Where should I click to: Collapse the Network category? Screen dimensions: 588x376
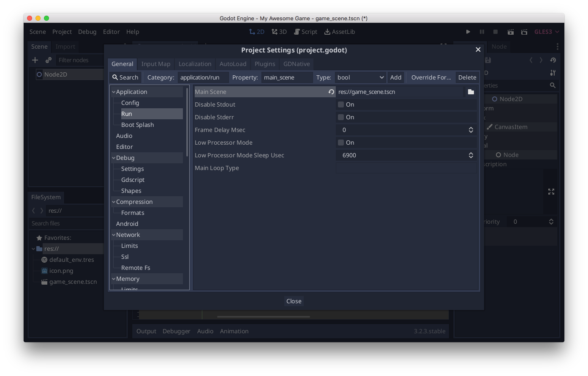point(114,235)
